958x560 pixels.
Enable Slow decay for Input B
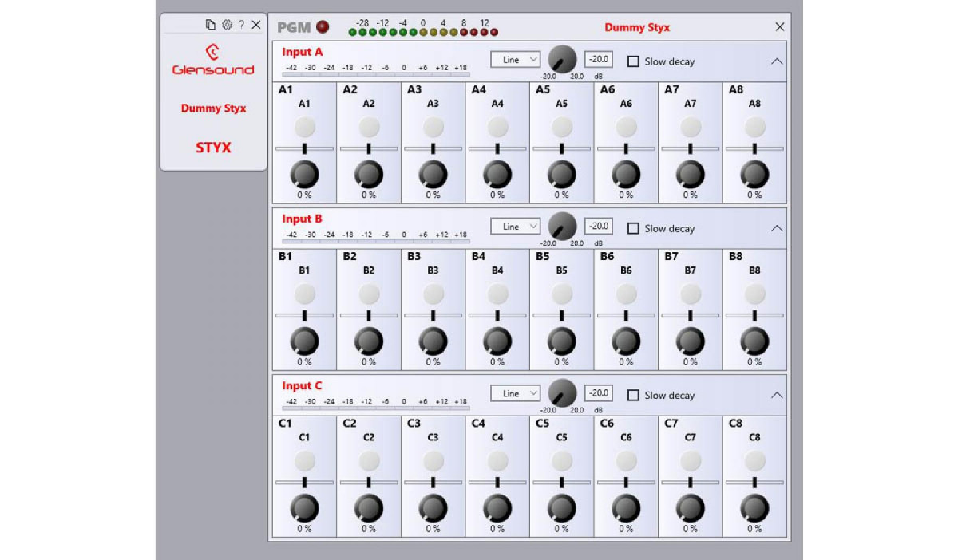click(x=634, y=228)
